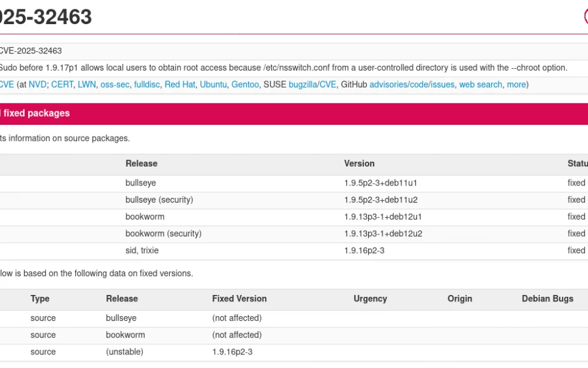The height and width of the screenshot is (368, 588).
Task: Click "bookworm" in the 1.9.13p3-1+deb12u1 row
Action: pos(145,217)
